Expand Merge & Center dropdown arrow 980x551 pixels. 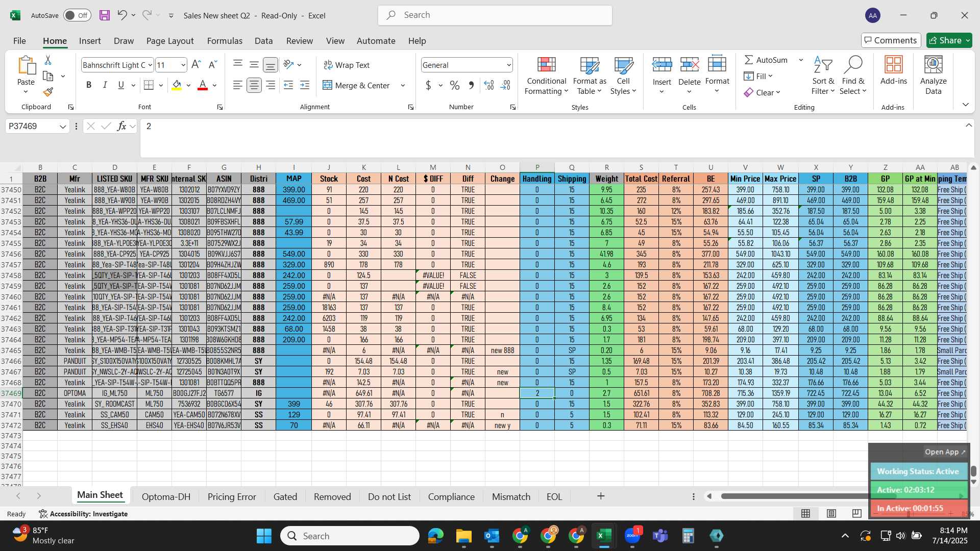point(403,86)
